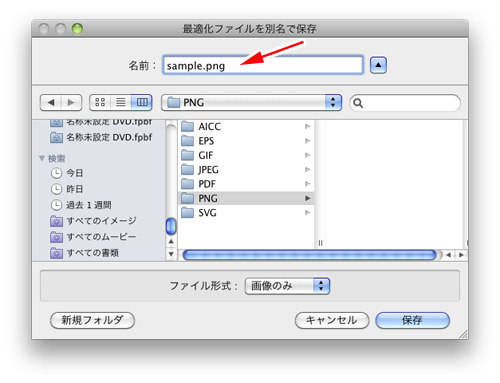Open the PDF folder

pyautogui.click(x=246, y=184)
